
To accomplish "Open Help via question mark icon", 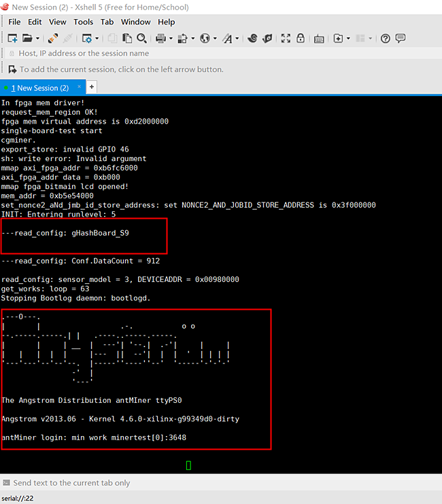I will pos(385,38).
